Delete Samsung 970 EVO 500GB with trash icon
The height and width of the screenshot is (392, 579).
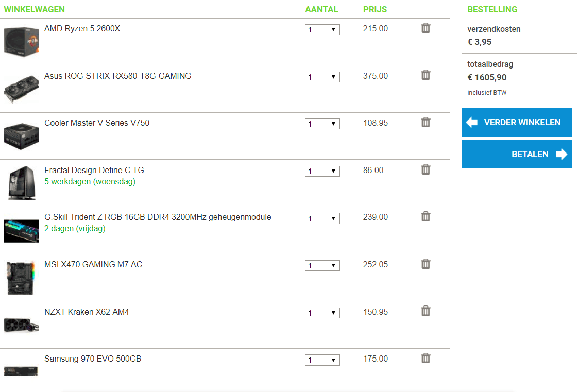pyautogui.click(x=426, y=358)
